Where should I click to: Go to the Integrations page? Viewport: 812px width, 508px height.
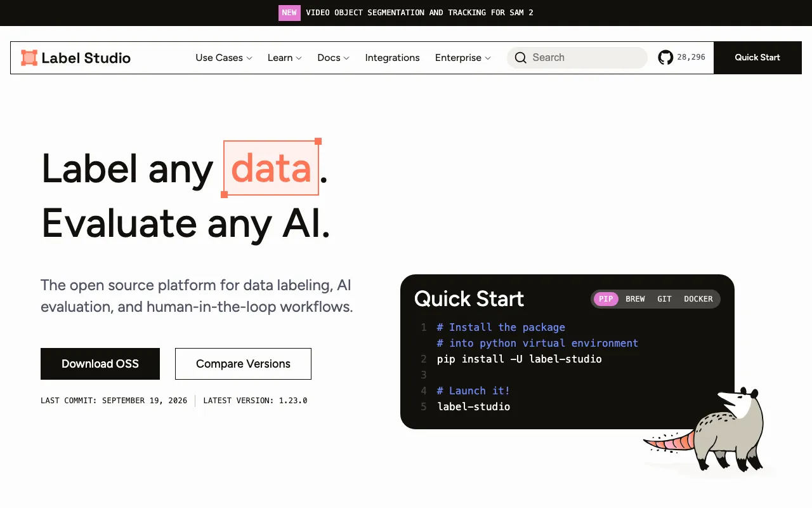coord(393,58)
